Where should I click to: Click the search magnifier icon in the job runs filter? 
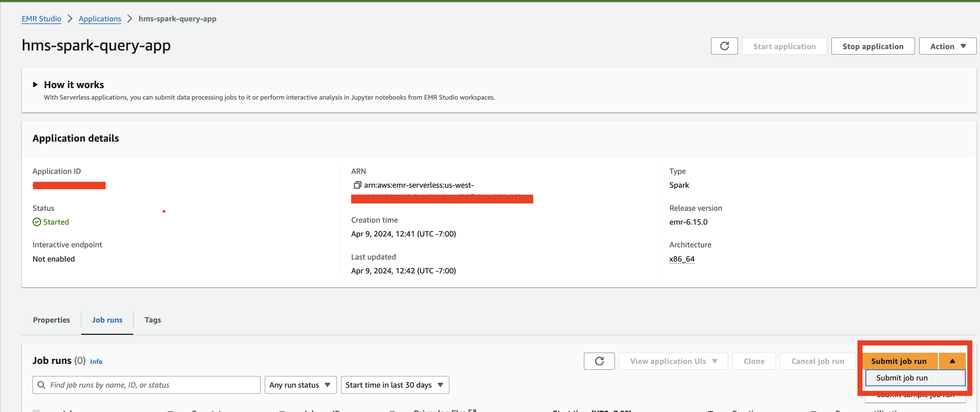tap(41, 385)
